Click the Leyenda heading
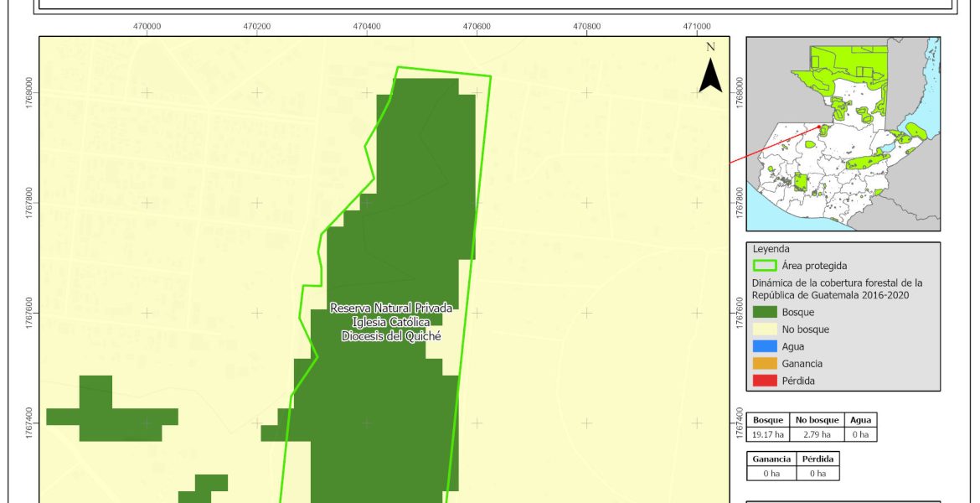This screenshot has width=980, height=503. pos(771,249)
